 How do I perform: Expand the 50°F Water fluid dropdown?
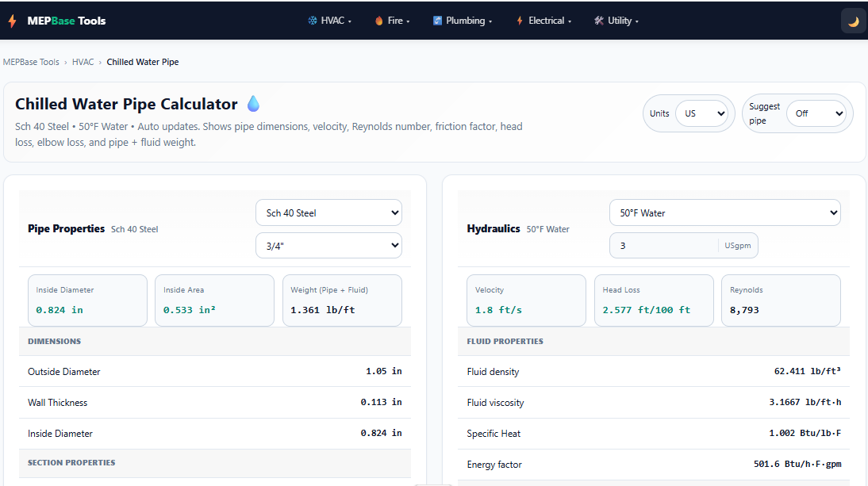[724, 212]
